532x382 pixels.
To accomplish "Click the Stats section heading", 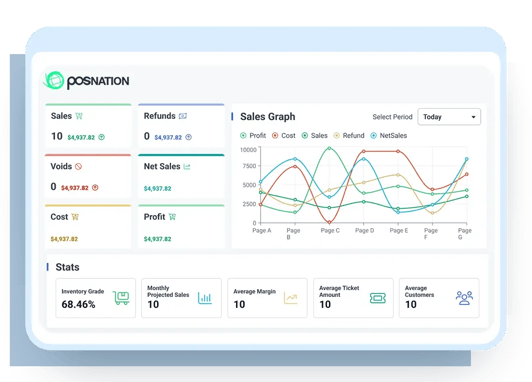I will (68, 267).
